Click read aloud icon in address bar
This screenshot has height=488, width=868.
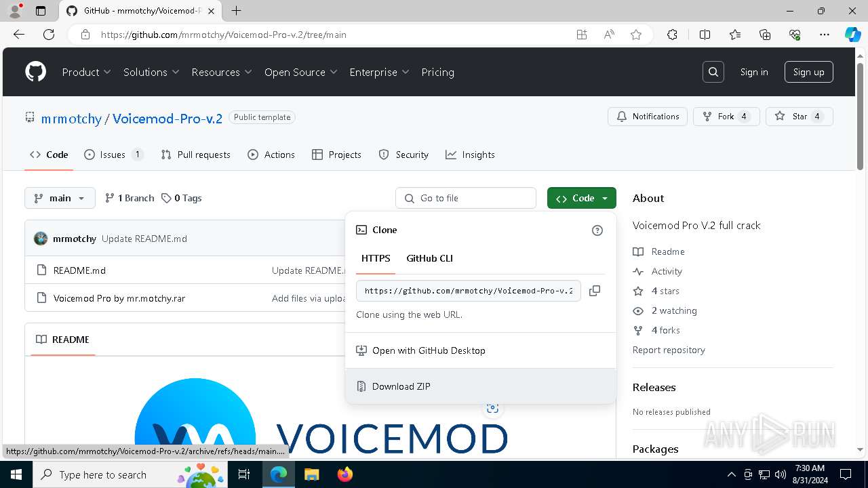click(609, 35)
